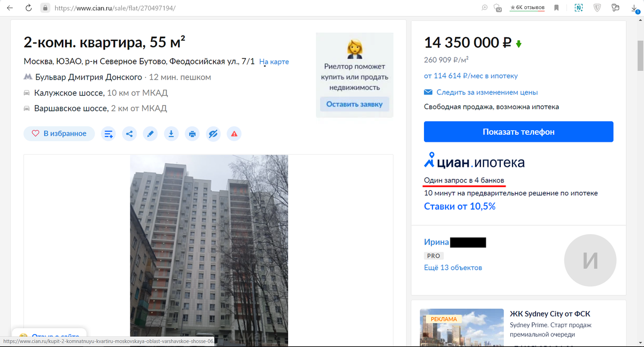
Task: Report the listing with the red warning icon
Action: coord(234,134)
